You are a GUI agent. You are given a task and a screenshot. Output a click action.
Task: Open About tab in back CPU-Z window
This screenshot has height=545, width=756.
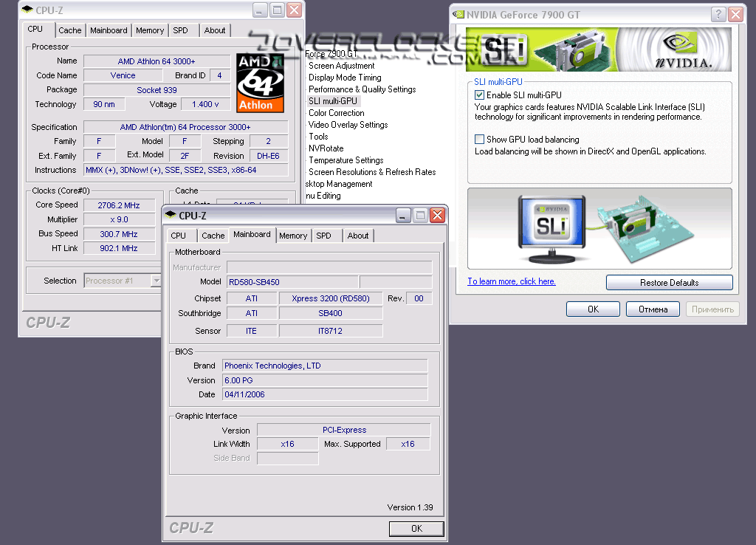tap(215, 30)
